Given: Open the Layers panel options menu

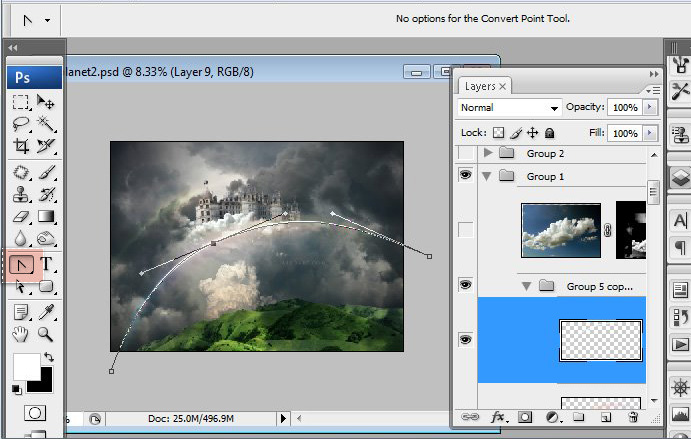Looking at the screenshot, I should (653, 90).
